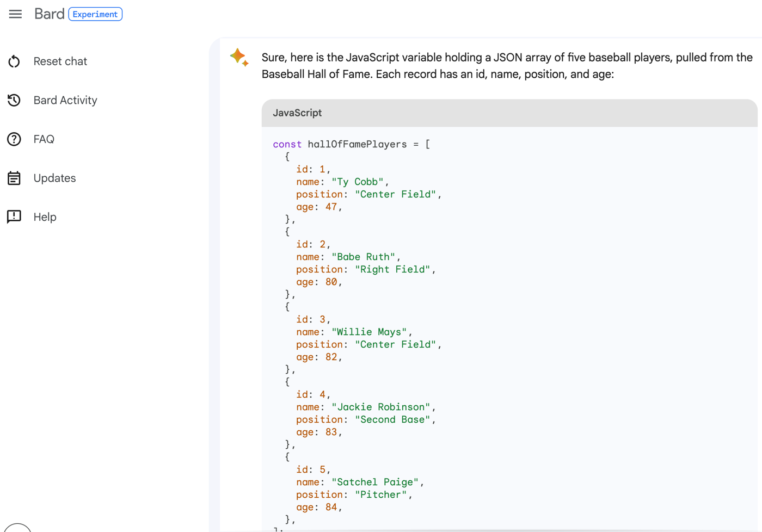The height and width of the screenshot is (532, 762).
Task: Select the Reset chat label
Action: [x=60, y=61]
